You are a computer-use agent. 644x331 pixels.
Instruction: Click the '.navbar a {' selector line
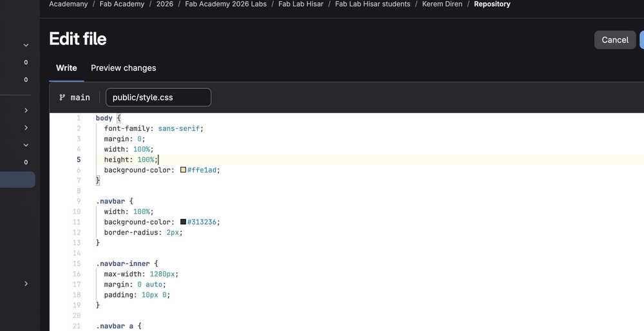[x=118, y=326]
